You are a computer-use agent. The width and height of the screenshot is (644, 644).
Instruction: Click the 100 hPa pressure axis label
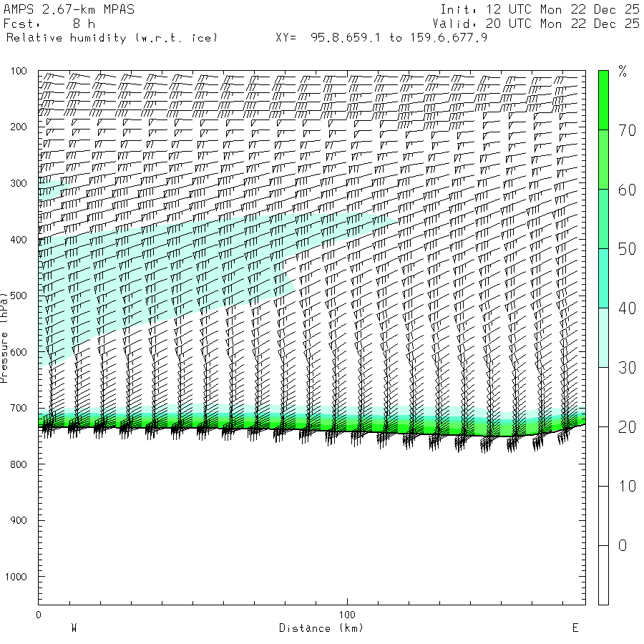pos(19,71)
